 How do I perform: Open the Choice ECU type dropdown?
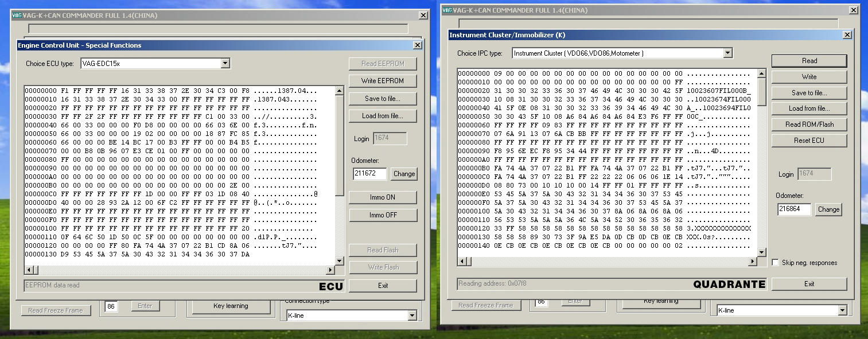click(225, 64)
